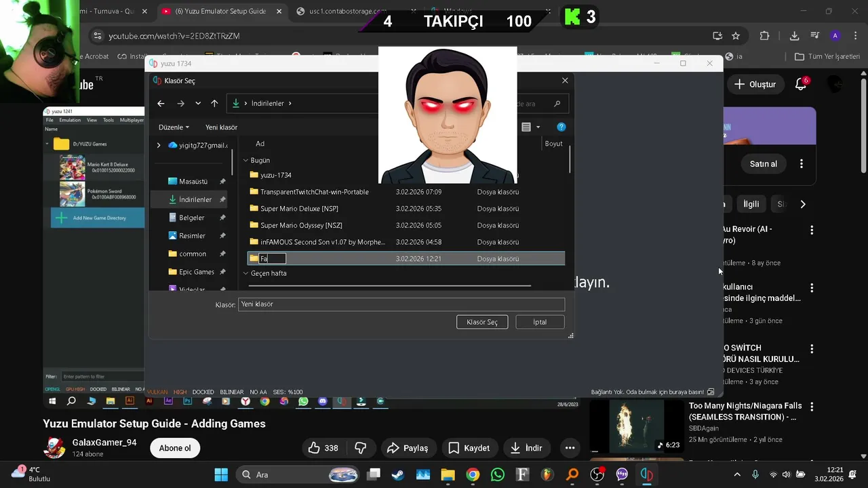Click İndirilenler in the address breadcrumb

click(267, 104)
